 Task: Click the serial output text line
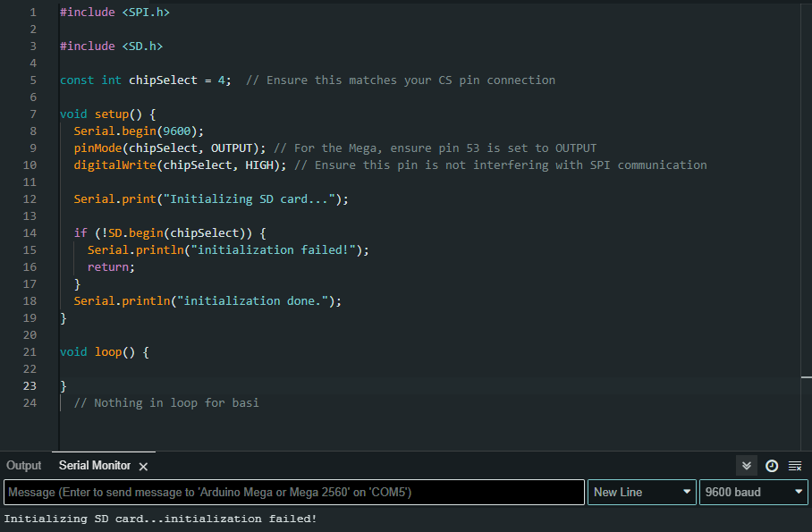(161, 519)
